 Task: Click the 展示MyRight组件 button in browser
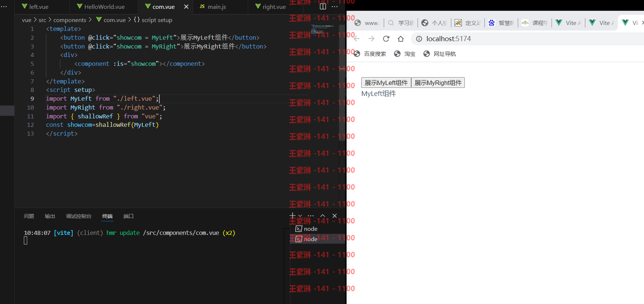click(438, 83)
